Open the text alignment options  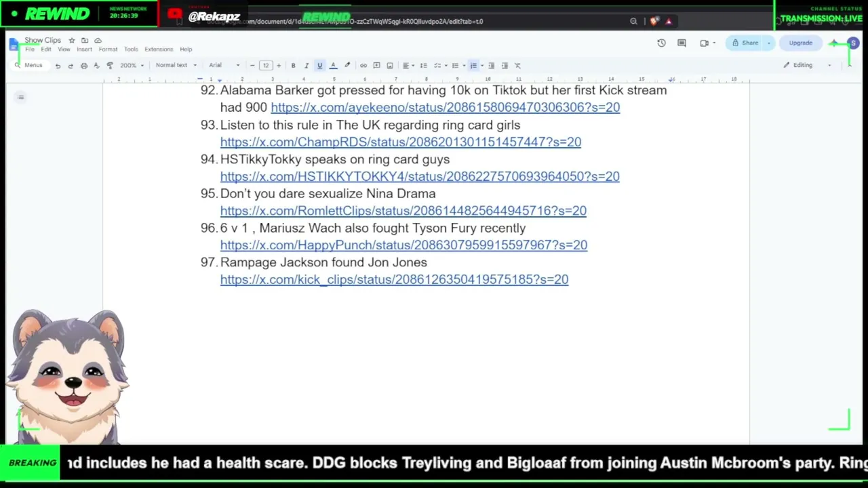pyautogui.click(x=408, y=66)
